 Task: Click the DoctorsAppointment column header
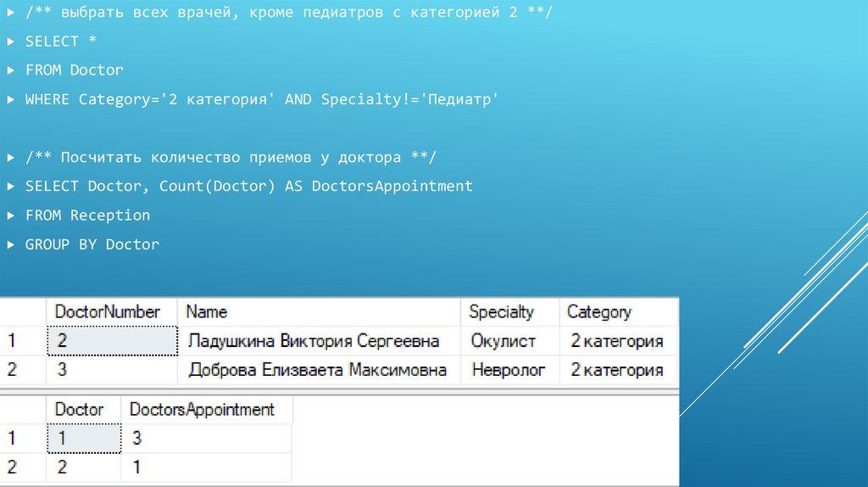[202, 410]
